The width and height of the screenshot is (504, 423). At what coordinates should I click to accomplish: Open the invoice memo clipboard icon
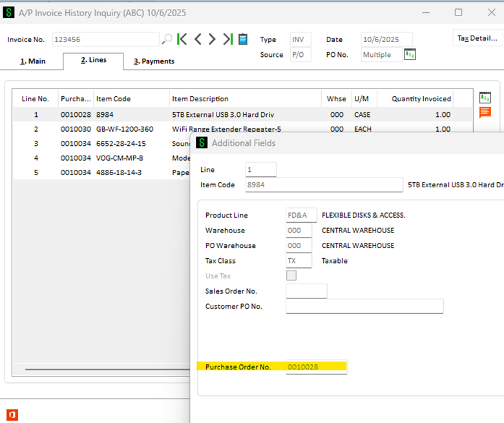pyautogui.click(x=243, y=39)
